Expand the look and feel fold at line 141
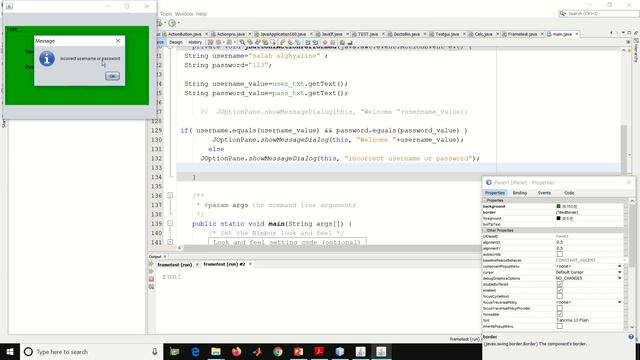This screenshot has height=360, width=640. [170, 242]
